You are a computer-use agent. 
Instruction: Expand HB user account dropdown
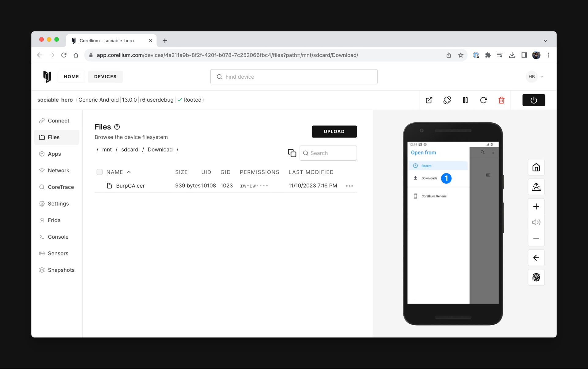[535, 77]
